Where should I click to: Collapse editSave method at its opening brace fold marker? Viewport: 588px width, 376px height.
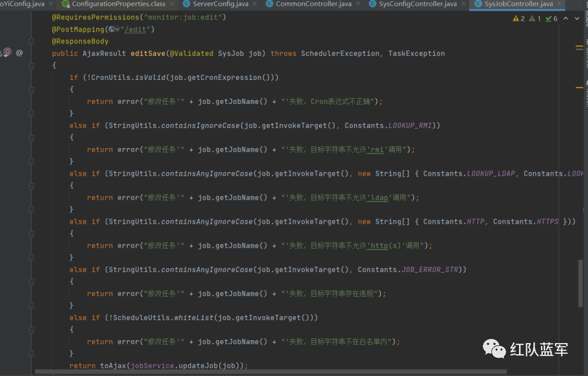coord(32,66)
